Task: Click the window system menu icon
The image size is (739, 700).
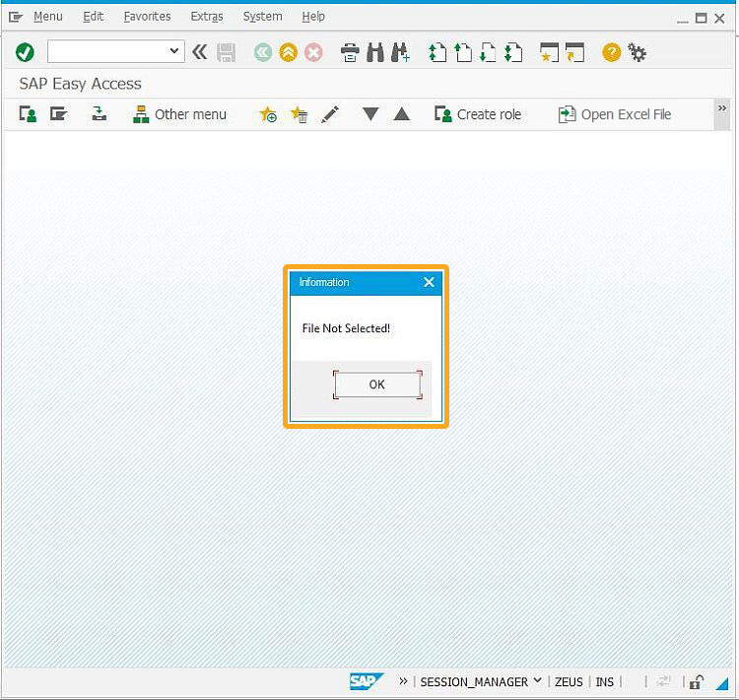Action: coord(16,18)
